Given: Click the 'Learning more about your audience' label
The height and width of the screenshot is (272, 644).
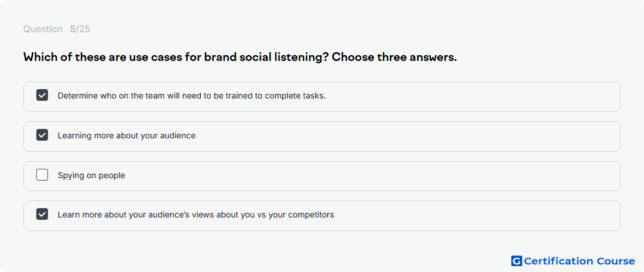Looking at the screenshot, I should [x=126, y=136].
